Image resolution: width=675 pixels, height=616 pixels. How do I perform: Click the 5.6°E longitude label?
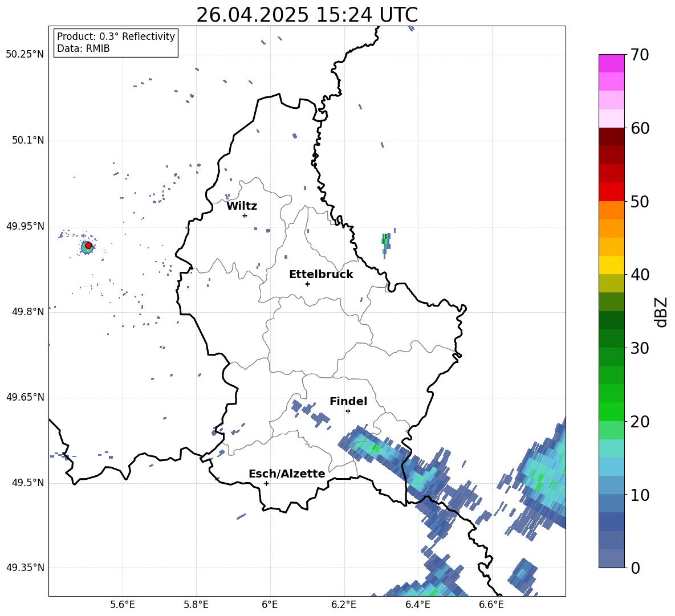tap(123, 605)
